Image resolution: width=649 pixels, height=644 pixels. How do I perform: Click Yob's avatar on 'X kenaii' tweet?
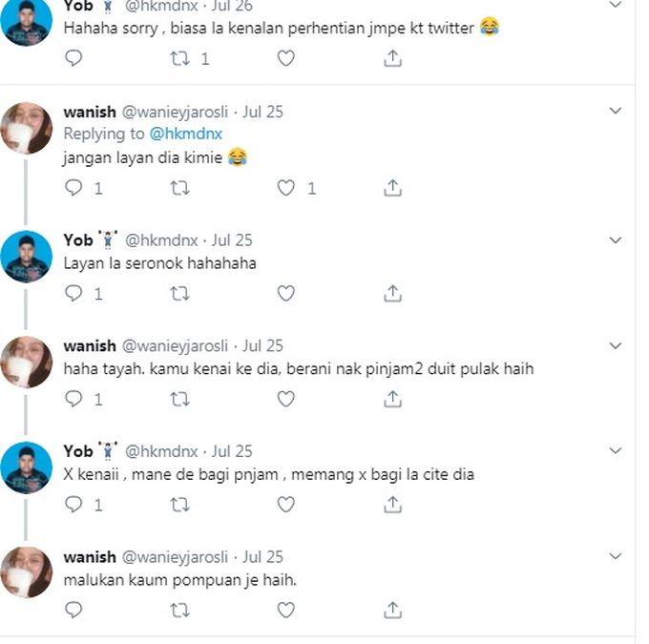tap(28, 467)
